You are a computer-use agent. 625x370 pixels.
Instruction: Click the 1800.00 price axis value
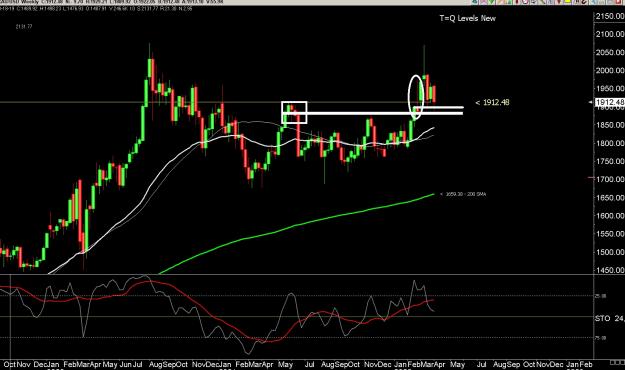coord(610,143)
